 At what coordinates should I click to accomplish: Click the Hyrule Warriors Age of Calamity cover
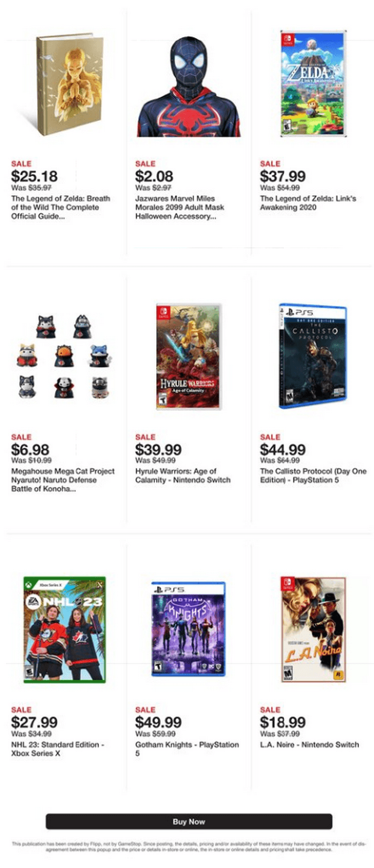point(189,356)
